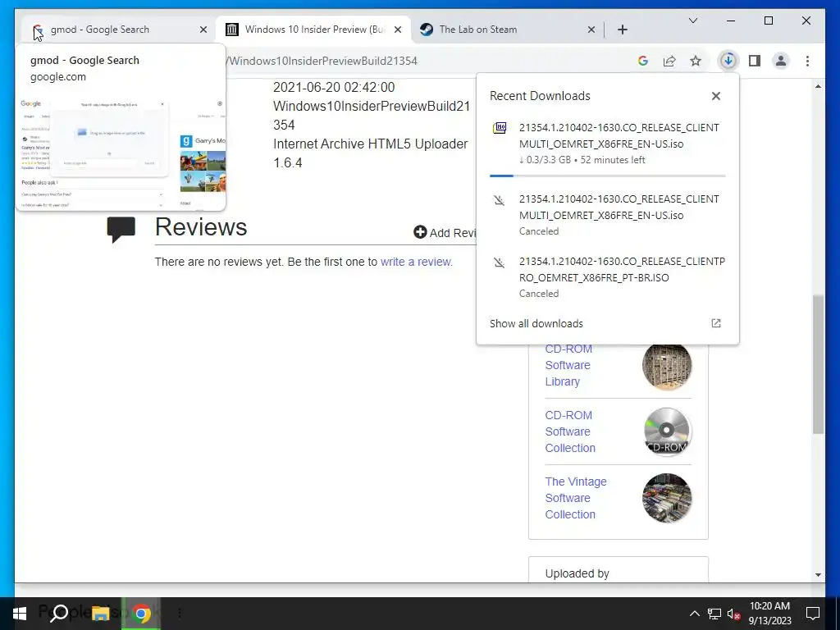Close the Windows 10 Insider Preview tab
This screenshot has height=630, width=840.
tap(398, 30)
